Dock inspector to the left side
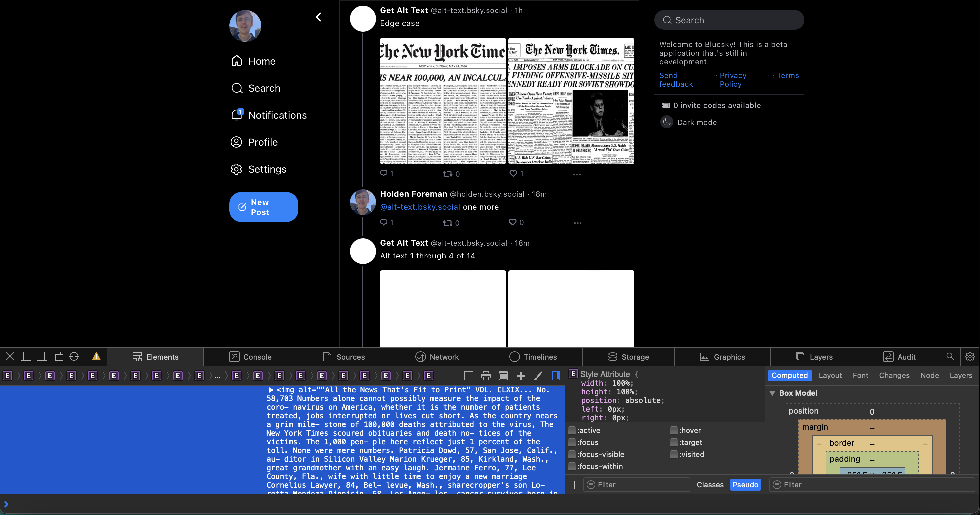Image resolution: width=980 pixels, height=515 pixels. click(26, 356)
